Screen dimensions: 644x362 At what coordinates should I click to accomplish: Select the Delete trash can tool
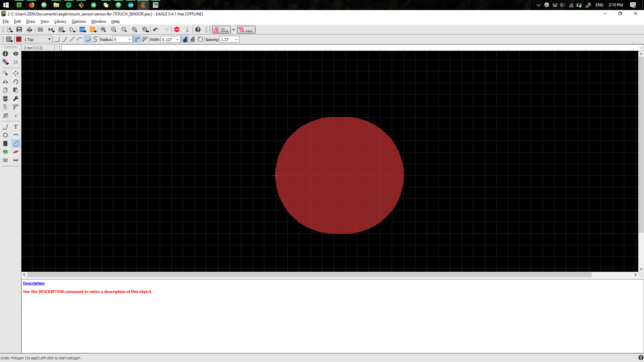pyautogui.click(x=5, y=99)
